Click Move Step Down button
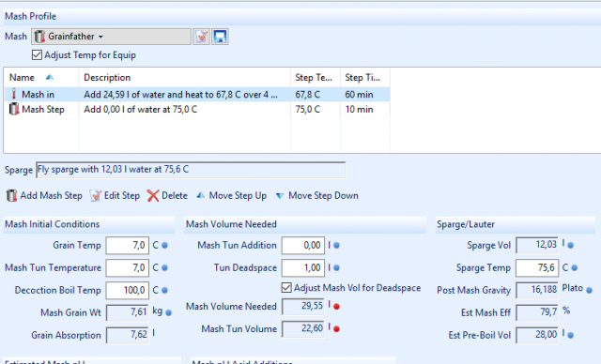This screenshot has width=601, height=364. (x=317, y=195)
